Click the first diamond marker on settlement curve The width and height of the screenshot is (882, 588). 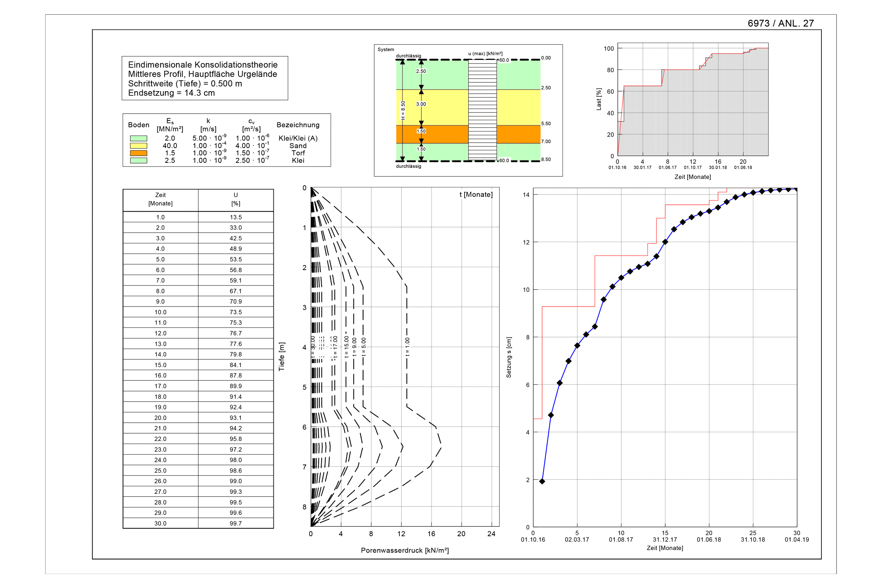pyautogui.click(x=542, y=481)
